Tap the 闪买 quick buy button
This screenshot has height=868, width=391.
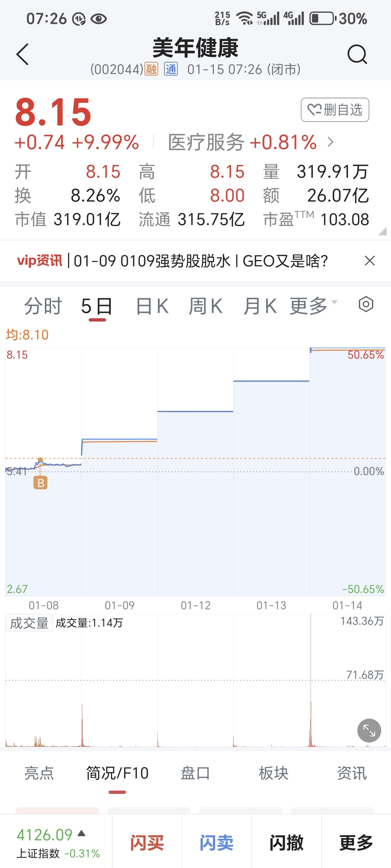[147, 843]
